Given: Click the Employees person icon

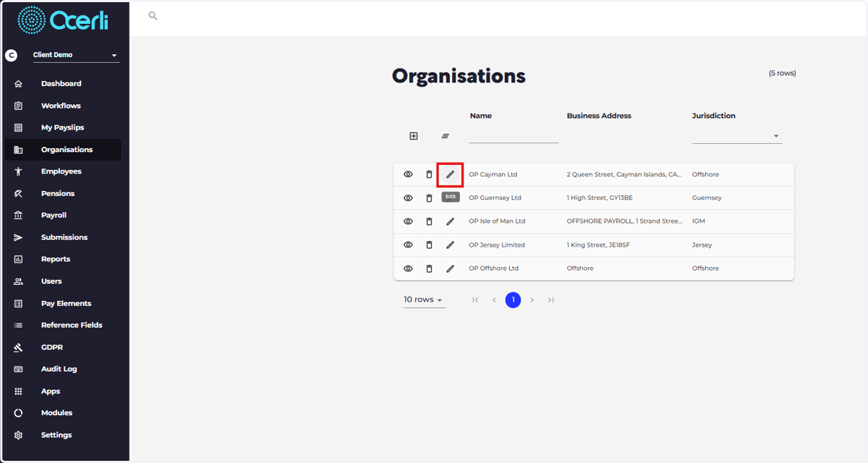Looking at the screenshot, I should pos(18,171).
